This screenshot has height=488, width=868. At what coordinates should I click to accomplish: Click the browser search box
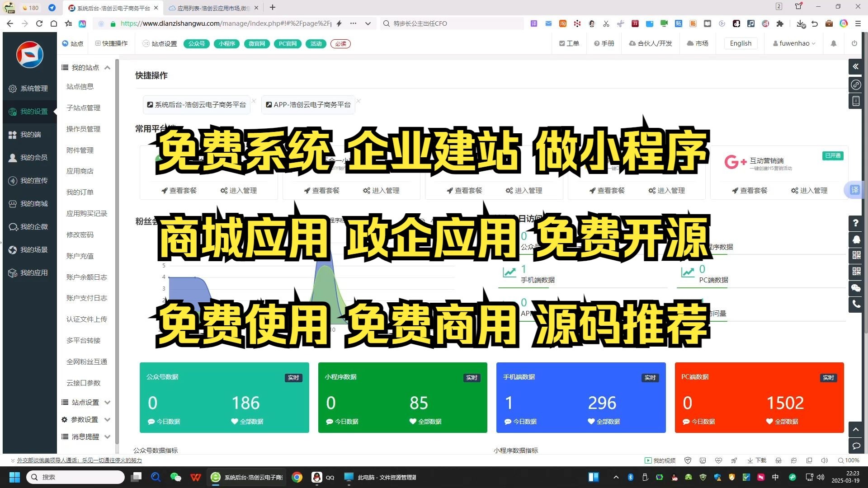pyautogui.click(x=452, y=23)
